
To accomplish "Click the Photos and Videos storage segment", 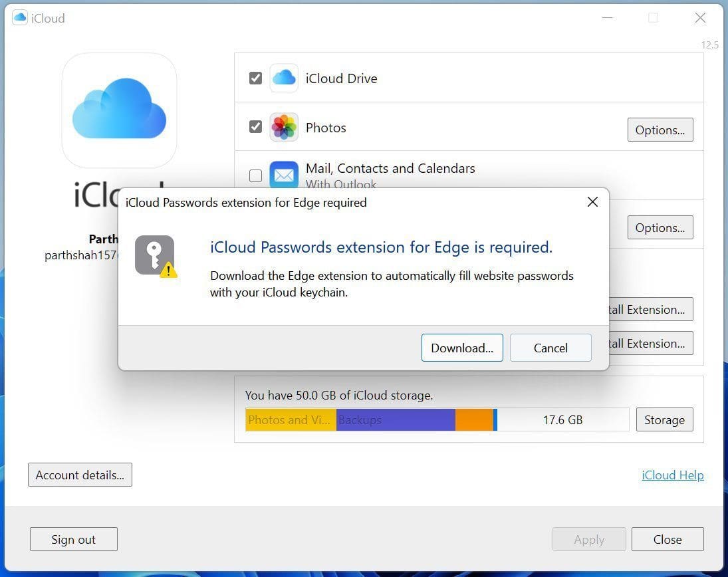I will point(291,419).
